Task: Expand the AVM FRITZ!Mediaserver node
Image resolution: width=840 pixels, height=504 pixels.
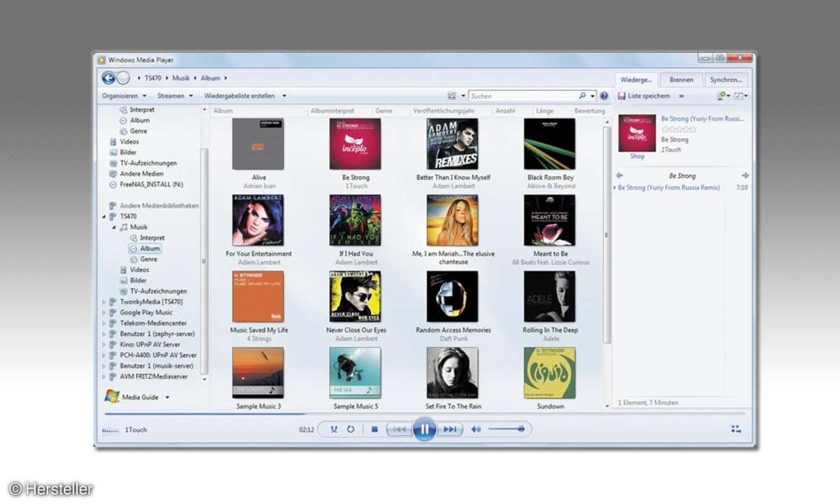Action: pyautogui.click(x=104, y=376)
